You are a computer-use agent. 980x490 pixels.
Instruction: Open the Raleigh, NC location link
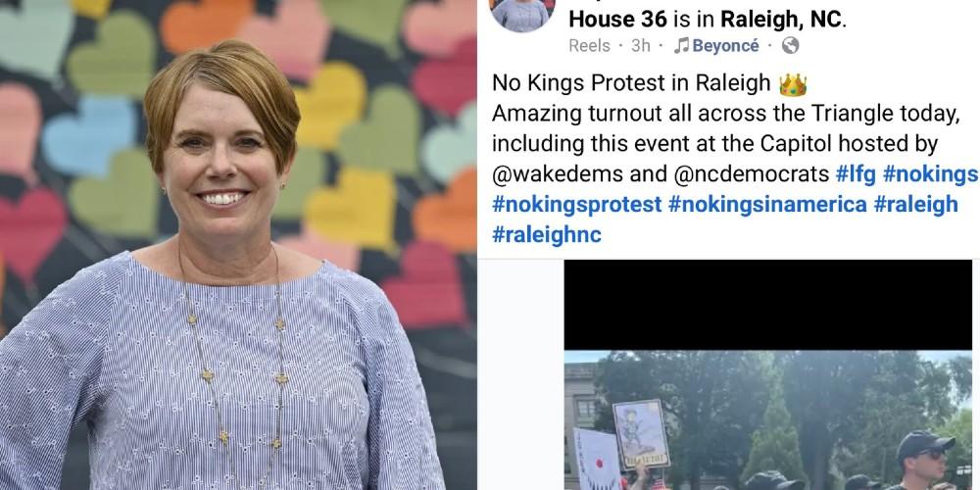(x=781, y=20)
